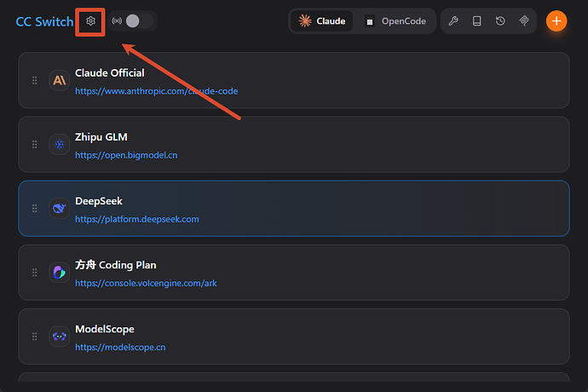Click the Claude starburst logo icon
Screen dimensions: 588x392
pyautogui.click(x=305, y=21)
